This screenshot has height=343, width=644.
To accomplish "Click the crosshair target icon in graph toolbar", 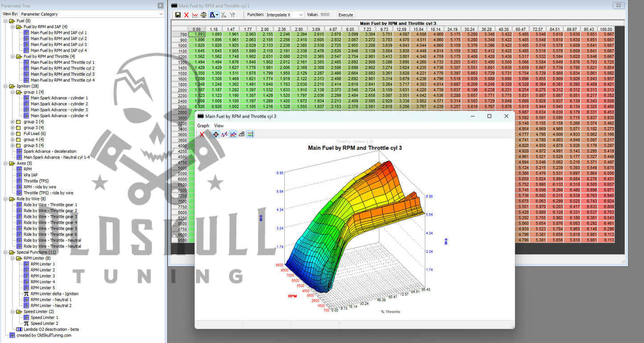I will click(216, 134).
